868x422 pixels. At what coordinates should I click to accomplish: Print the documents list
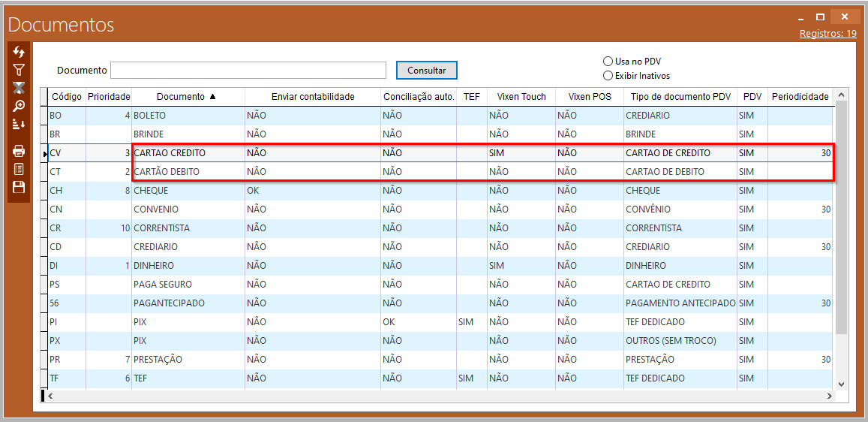pyautogui.click(x=19, y=151)
